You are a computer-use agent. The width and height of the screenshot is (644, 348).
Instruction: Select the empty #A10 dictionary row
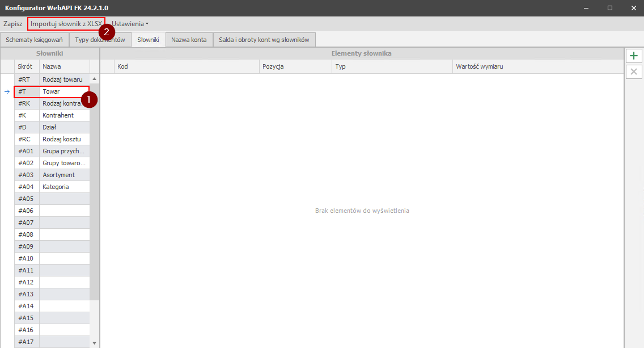click(x=51, y=258)
